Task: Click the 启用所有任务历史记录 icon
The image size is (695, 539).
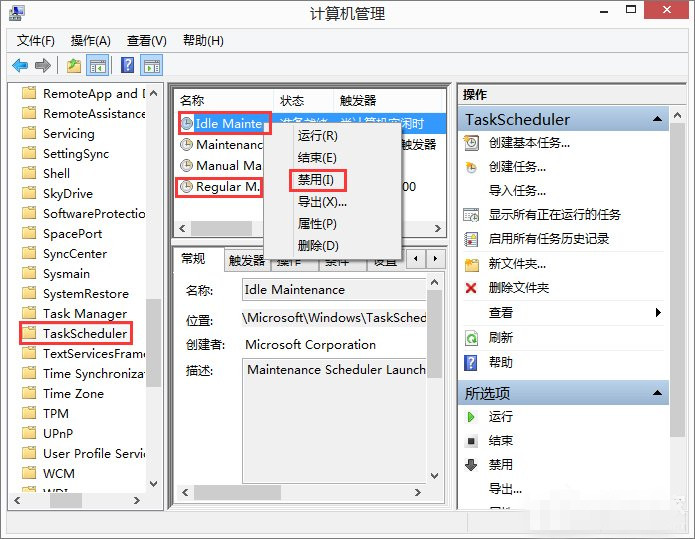Action: click(x=471, y=239)
